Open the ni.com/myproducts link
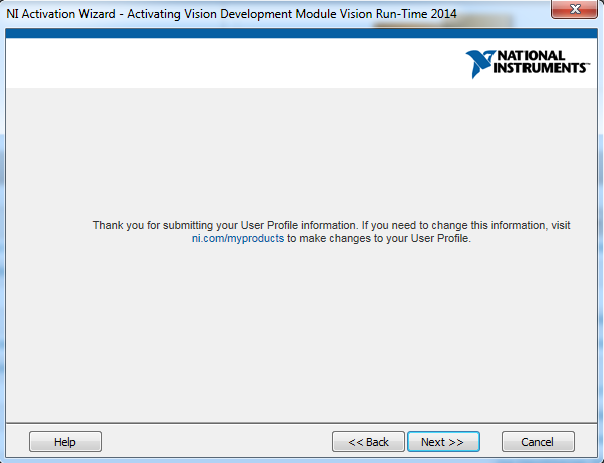The image size is (604, 463). tap(238, 238)
